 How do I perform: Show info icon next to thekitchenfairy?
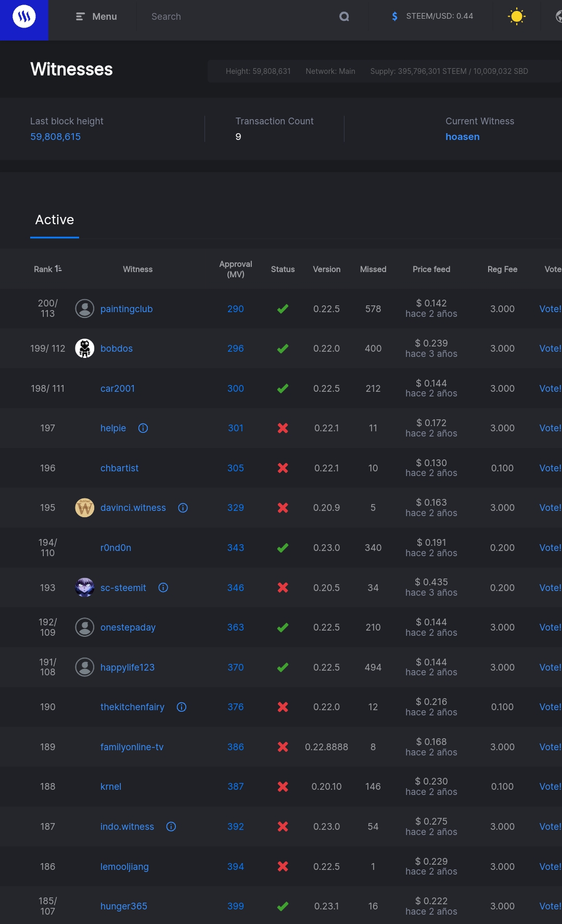[182, 707]
